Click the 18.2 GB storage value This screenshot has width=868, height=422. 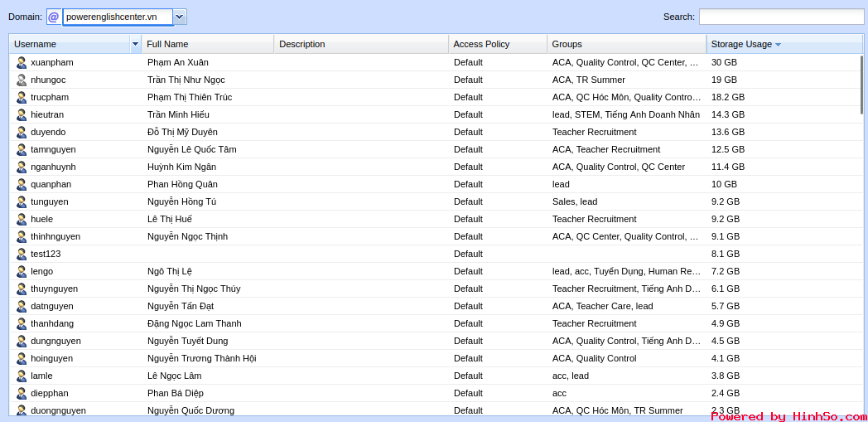tap(728, 98)
